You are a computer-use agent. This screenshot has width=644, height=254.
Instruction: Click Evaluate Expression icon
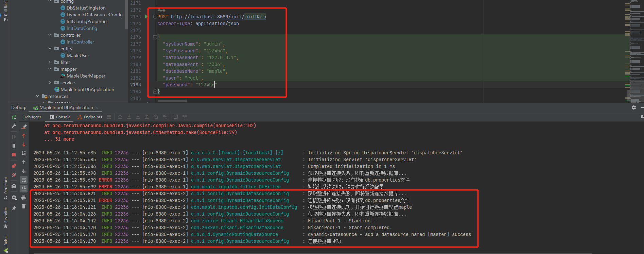click(x=176, y=117)
